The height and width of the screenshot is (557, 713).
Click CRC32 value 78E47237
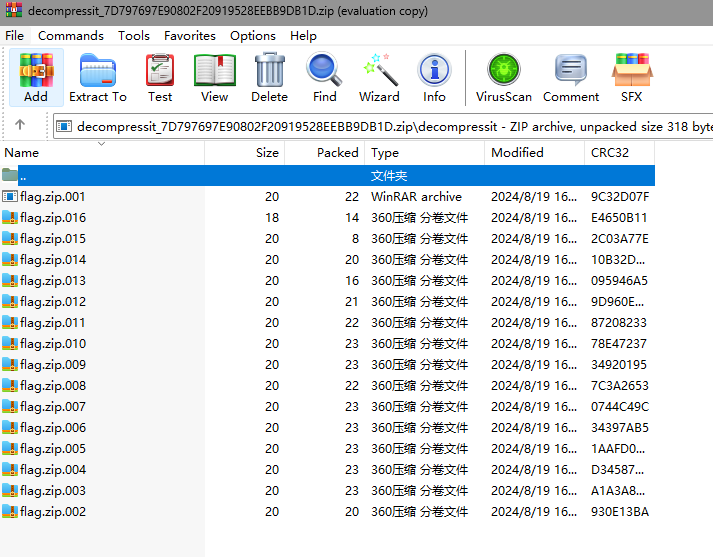point(619,343)
